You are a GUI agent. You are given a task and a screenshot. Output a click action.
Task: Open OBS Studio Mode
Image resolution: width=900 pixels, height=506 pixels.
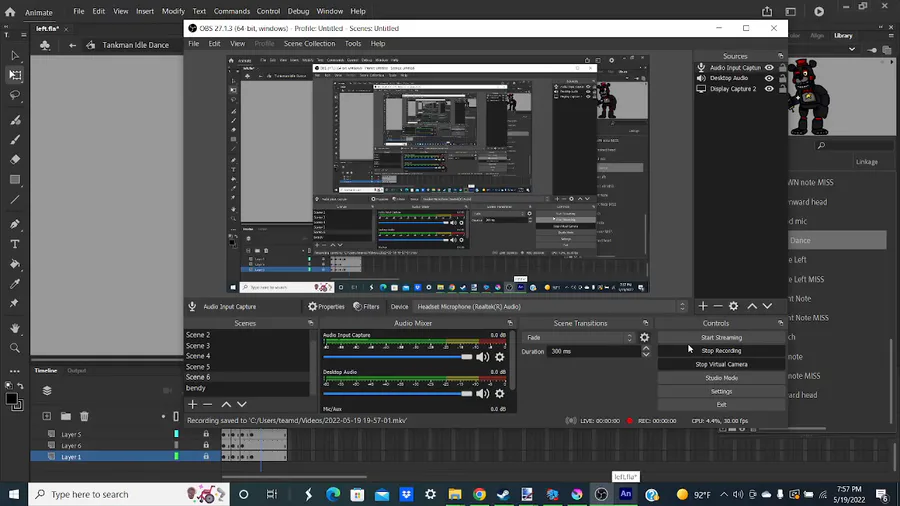click(x=721, y=378)
